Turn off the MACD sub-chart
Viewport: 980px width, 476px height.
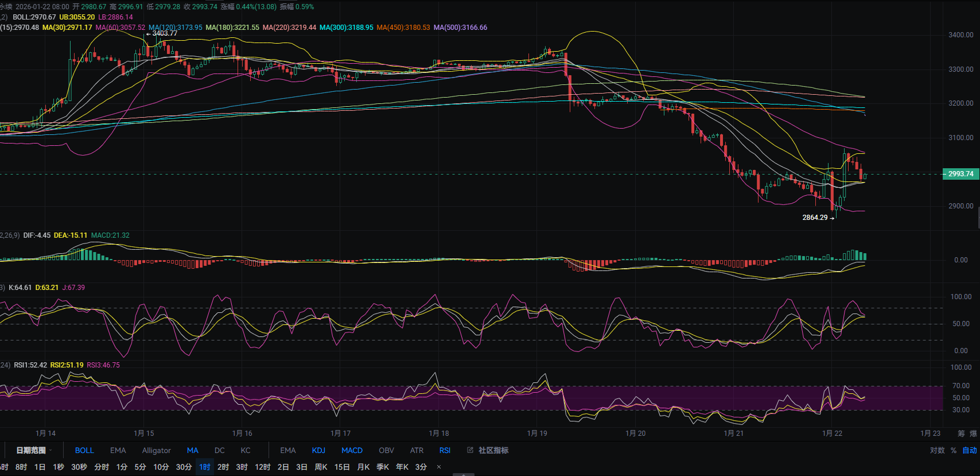[352, 450]
